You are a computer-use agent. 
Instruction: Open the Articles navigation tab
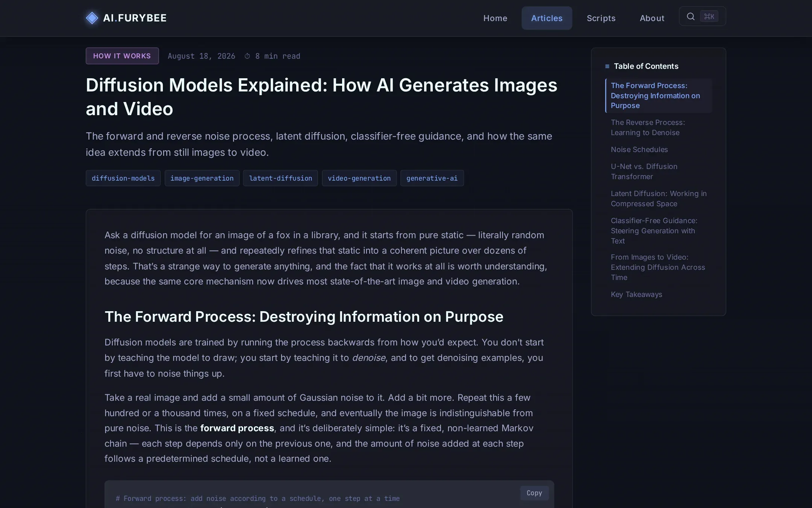coord(547,18)
